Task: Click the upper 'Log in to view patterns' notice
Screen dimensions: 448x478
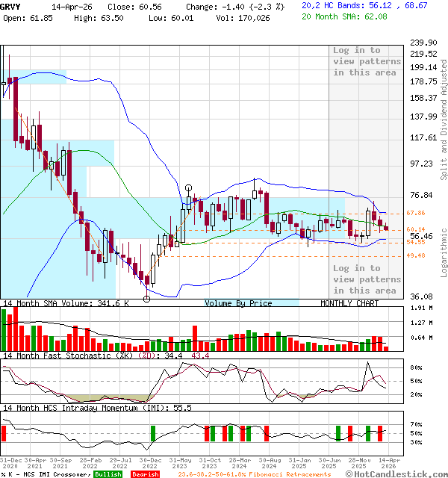Action: click(367, 61)
